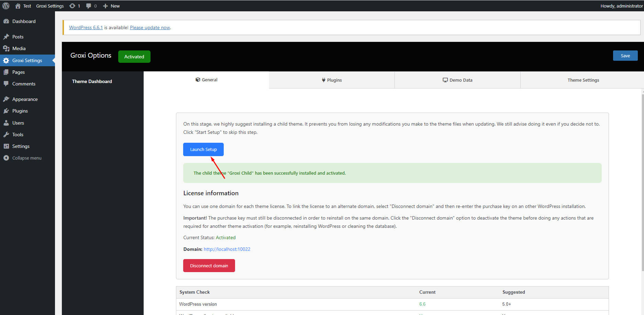
Task: Open Appearance menu item
Action: click(27, 99)
